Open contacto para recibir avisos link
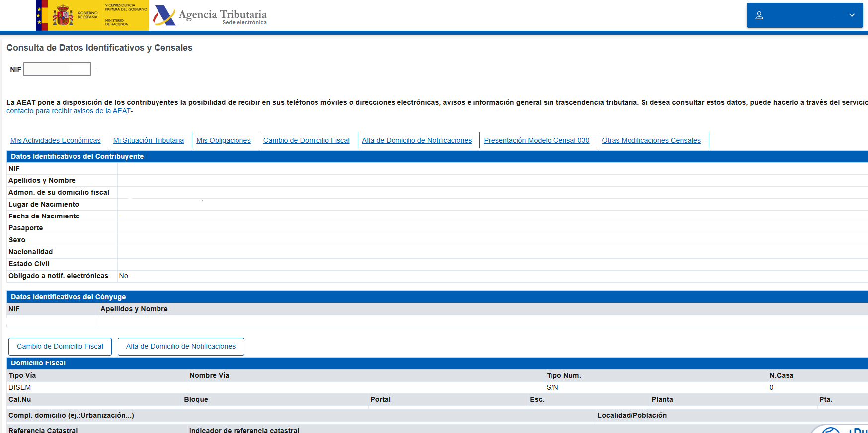868x433 pixels. point(69,111)
